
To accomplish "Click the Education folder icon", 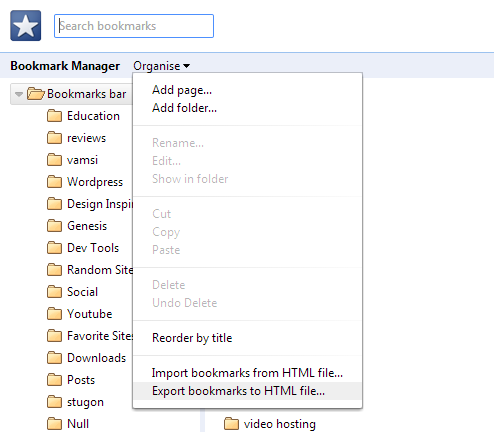I will 54,116.
